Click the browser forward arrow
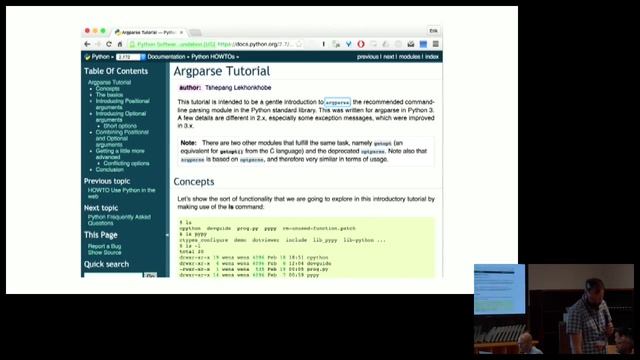Screen dimensions: 640x360 (98, 44)
